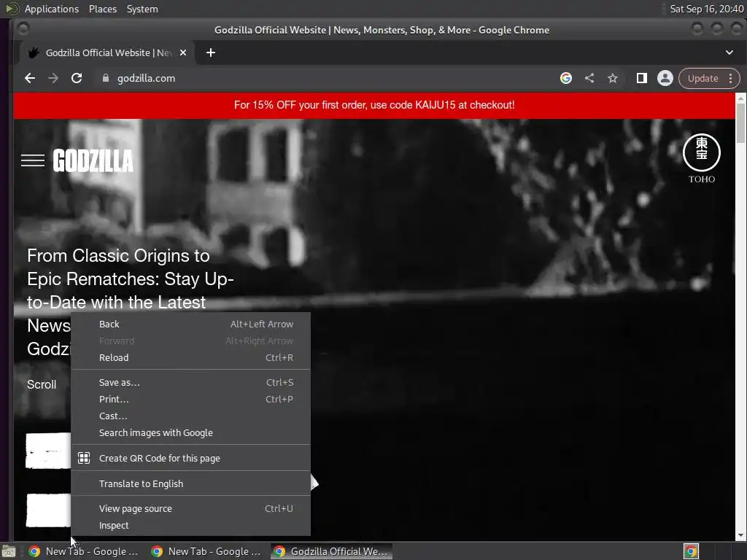
Task: Click the Google icon in address bar
Action: point(566,78)
